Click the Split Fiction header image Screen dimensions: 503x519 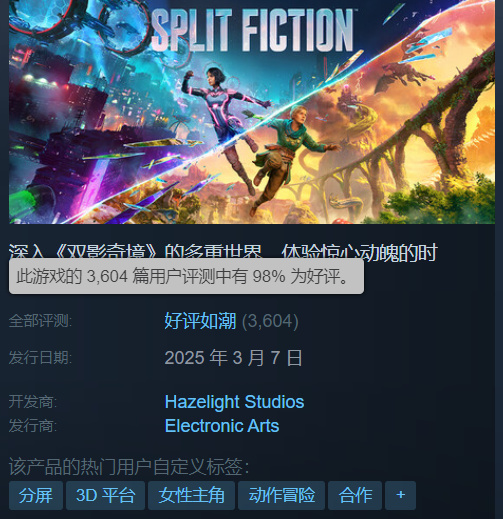click(x=252, y=112)
